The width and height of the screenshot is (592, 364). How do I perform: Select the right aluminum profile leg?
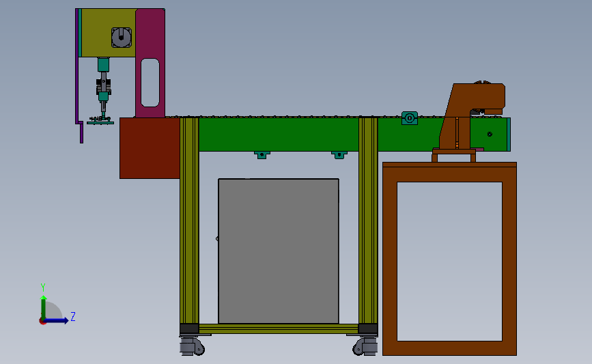click(368, 221)
